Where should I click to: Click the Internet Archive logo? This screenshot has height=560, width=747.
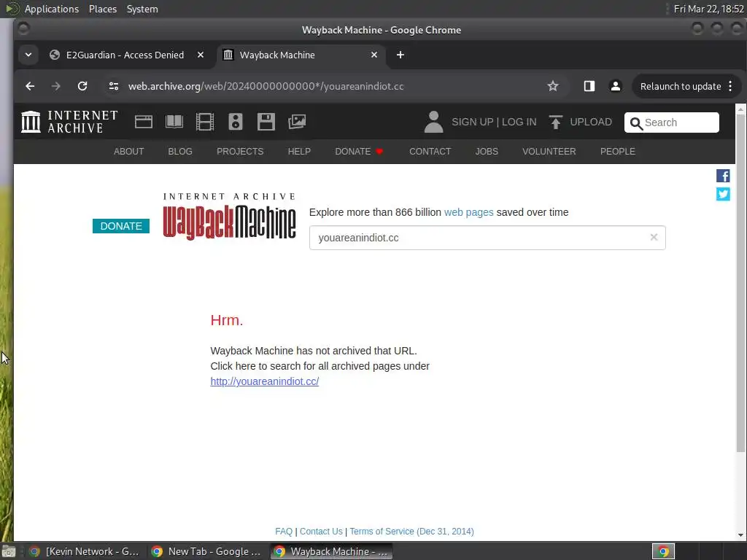click(x=69, y=122)
